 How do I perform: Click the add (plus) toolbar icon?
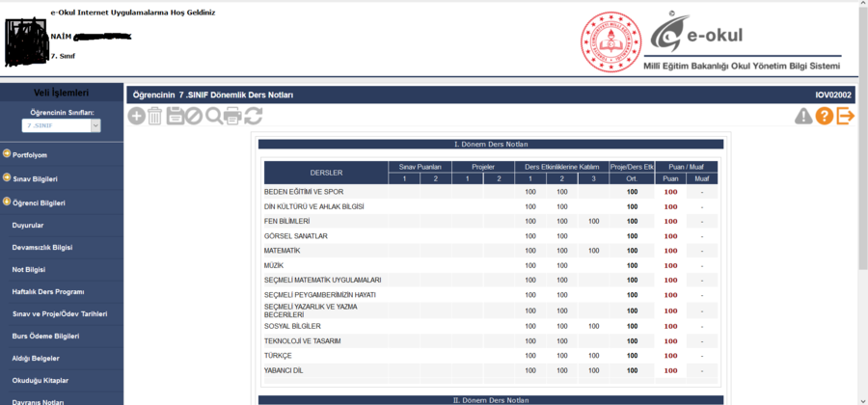pyautogui.click(x=136, y=116)
